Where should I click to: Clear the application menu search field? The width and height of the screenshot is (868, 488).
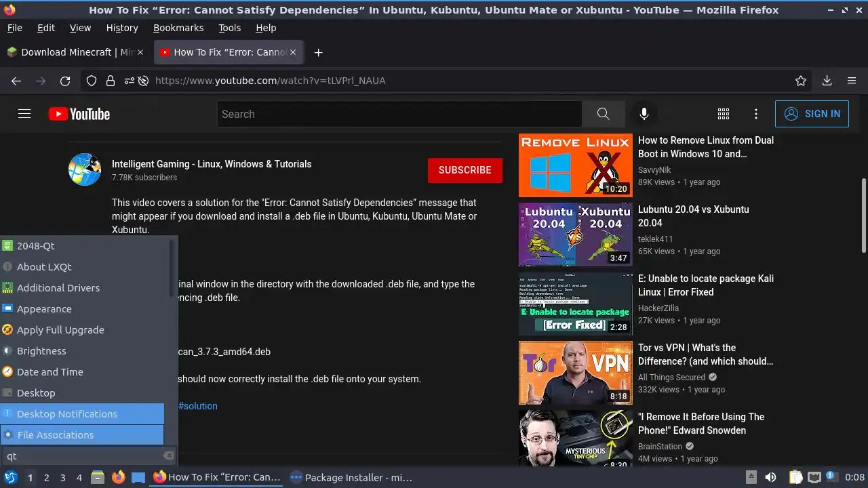click(x=169, y=456)
